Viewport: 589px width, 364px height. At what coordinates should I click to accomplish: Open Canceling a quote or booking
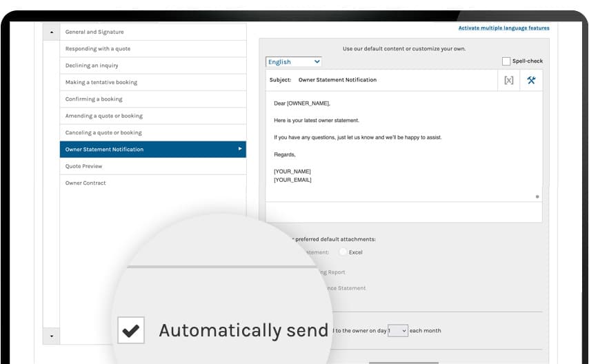(x=103, y=132)
